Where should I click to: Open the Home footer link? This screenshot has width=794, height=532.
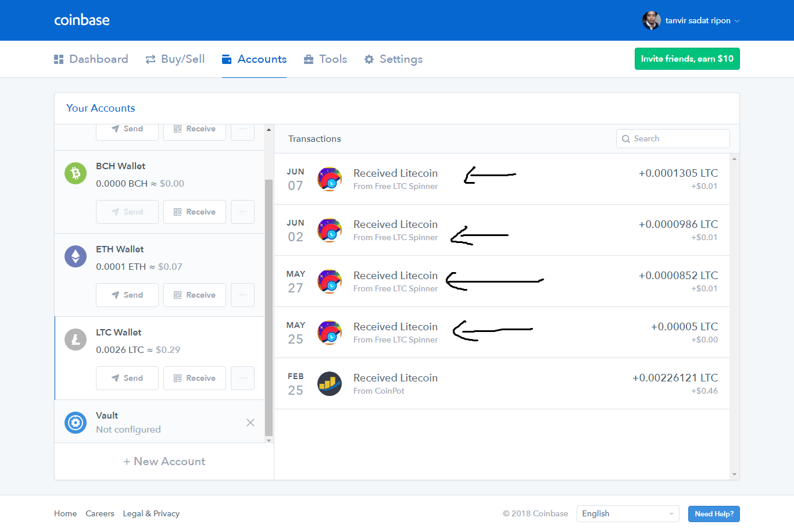tap(66, 514)
